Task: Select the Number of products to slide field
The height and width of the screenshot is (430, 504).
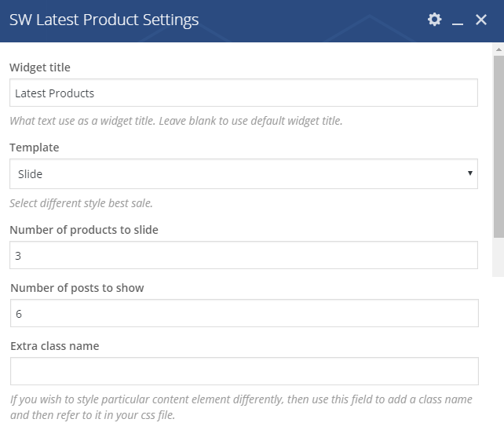Action: 243,255
